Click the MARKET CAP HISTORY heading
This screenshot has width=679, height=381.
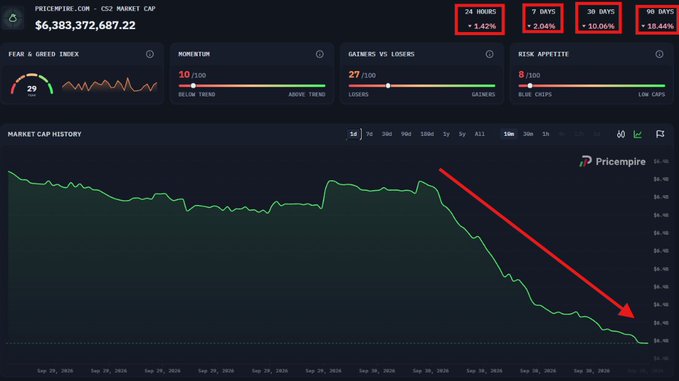pyautogui.click(x=44, y=134)
